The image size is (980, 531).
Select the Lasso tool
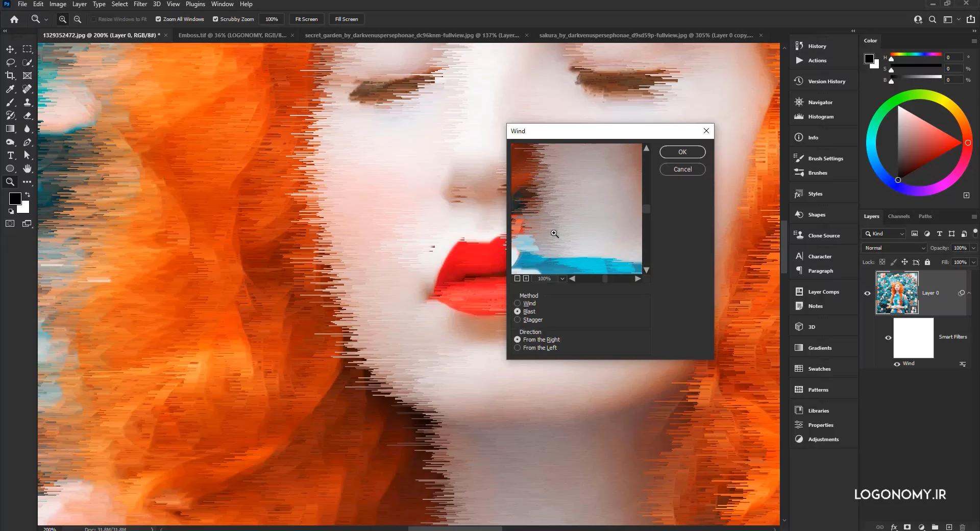(10, 62)
